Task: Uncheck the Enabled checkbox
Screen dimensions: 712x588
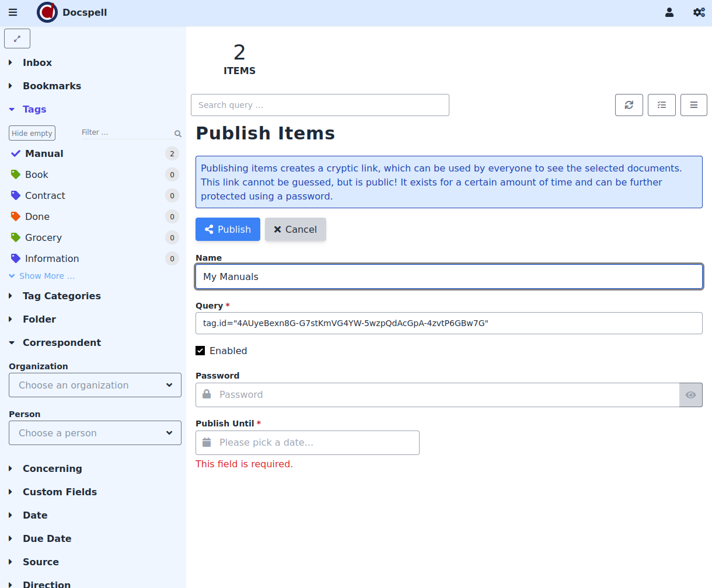Action: tap(200, 351)
